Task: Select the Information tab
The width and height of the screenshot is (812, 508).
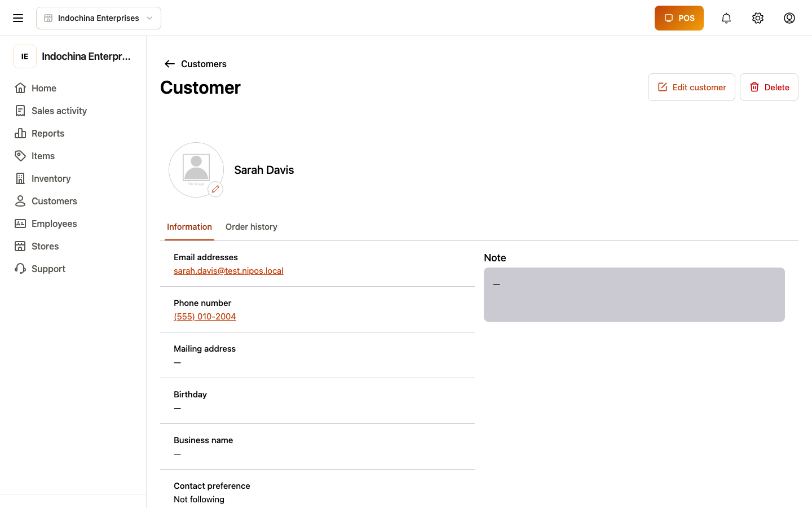Action: point(189,227)
